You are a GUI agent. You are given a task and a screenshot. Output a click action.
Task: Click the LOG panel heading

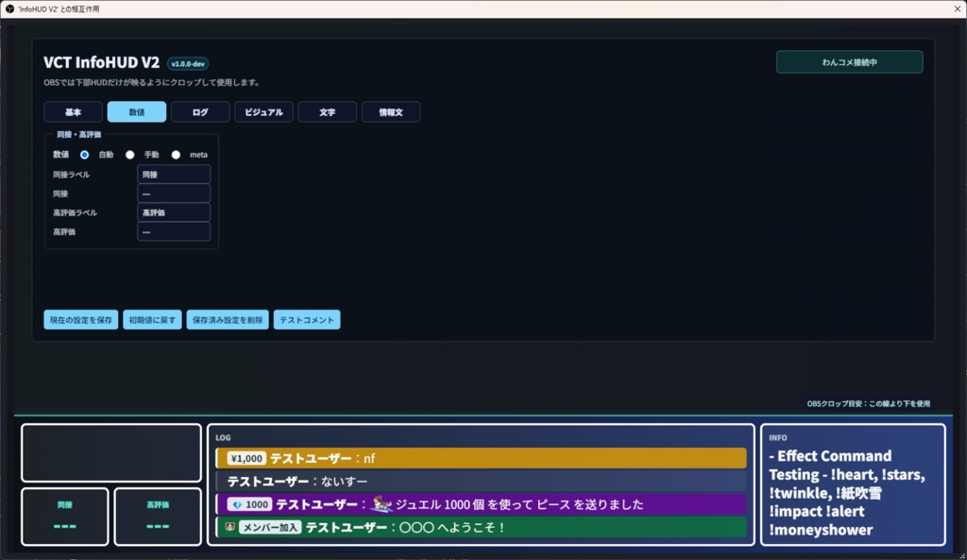(223, 437)
